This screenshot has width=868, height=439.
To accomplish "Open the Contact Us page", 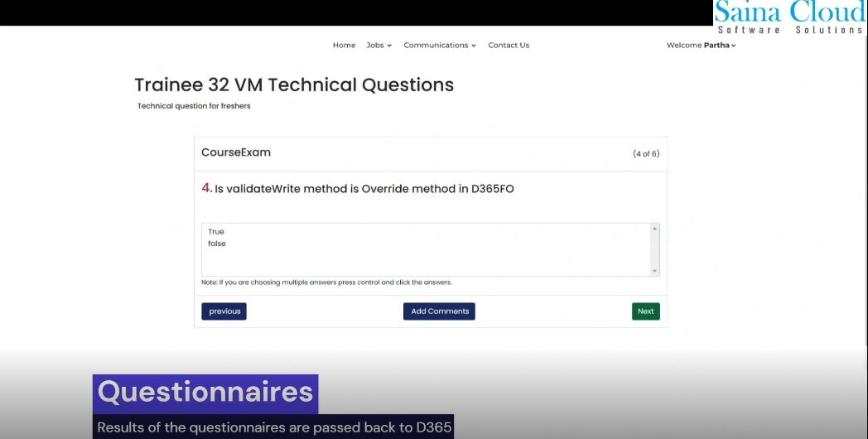I will point(509,45).
